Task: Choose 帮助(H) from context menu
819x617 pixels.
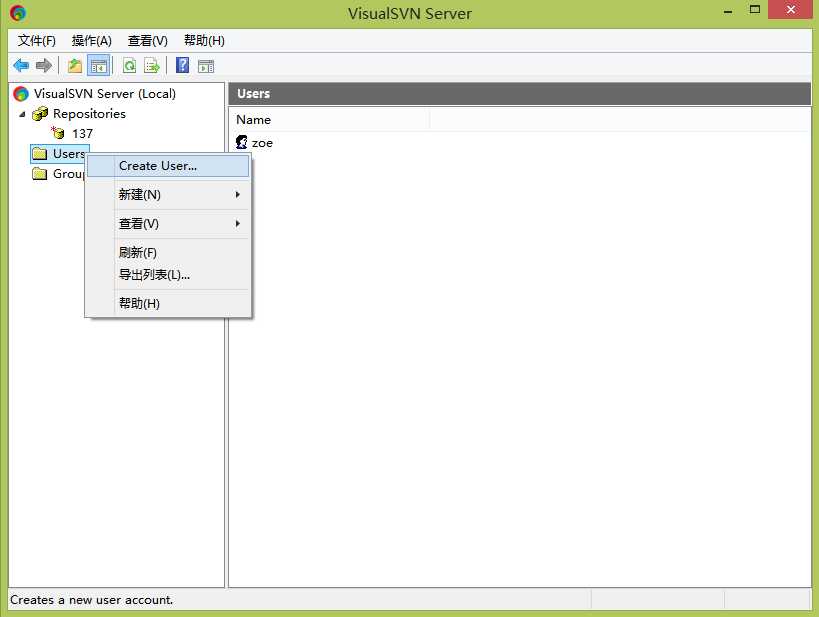Action: [x=168, y=304]
